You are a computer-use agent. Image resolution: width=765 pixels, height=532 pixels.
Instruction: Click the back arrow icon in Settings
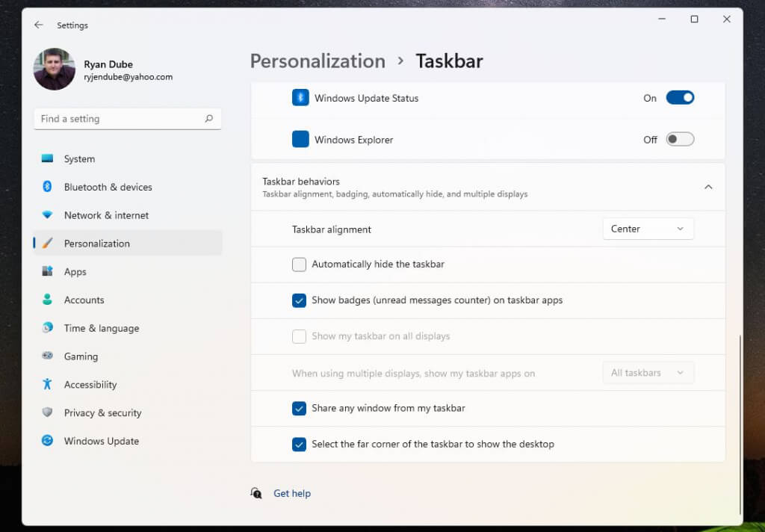[39, 25]
